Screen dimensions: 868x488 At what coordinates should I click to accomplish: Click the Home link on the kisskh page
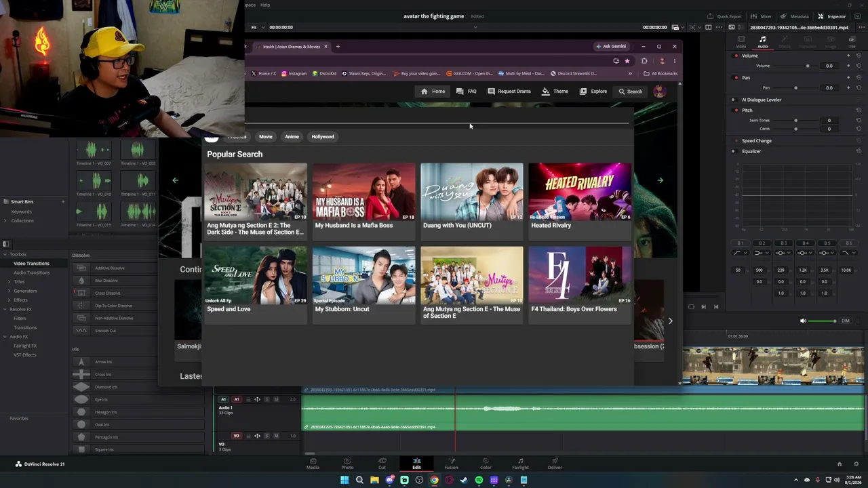pos(433,91)
